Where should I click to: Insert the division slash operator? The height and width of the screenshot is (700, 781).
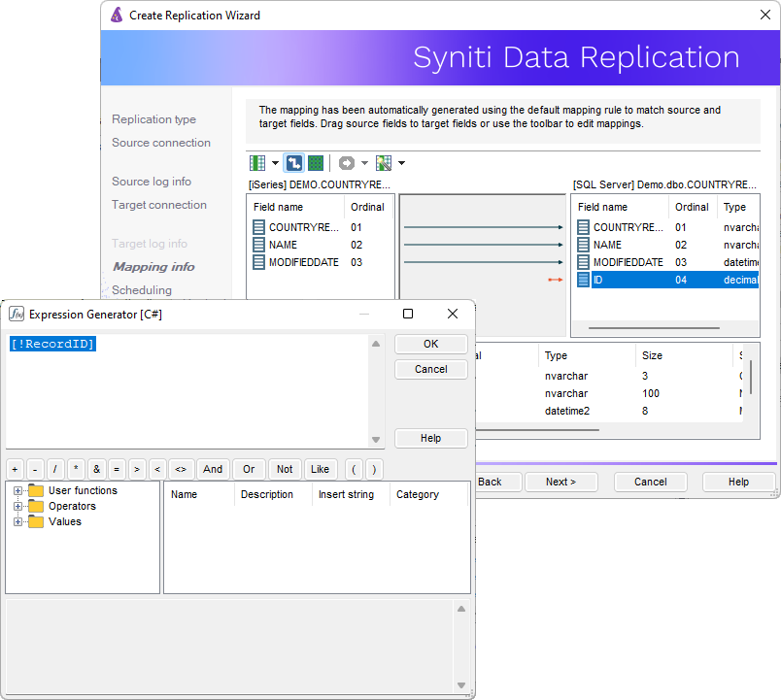[x=55, y=469]
